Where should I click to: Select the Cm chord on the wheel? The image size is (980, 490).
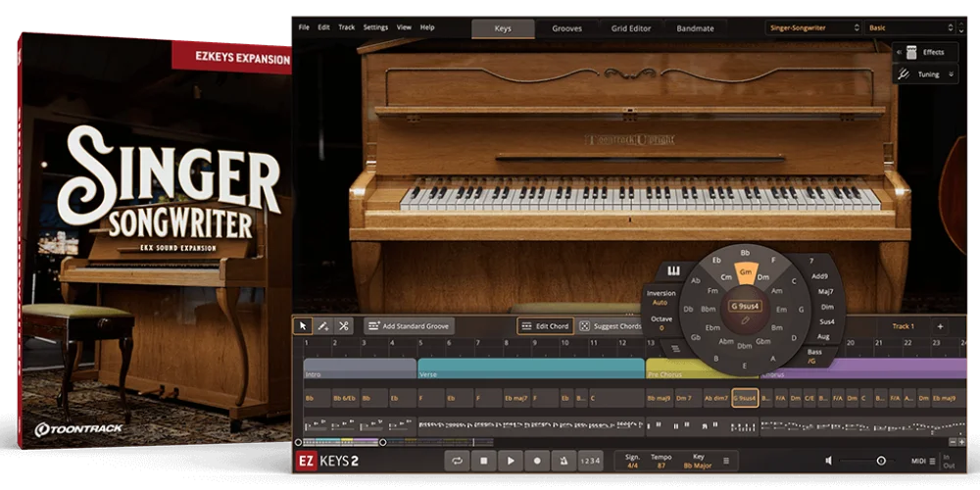(726, 277)
